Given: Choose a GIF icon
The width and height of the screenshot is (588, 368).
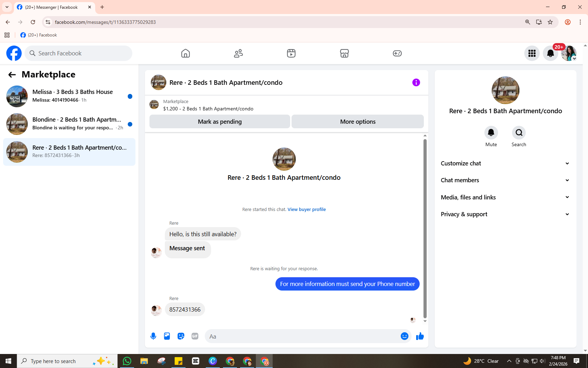Looking at the screenshot, I should (195, 336).
